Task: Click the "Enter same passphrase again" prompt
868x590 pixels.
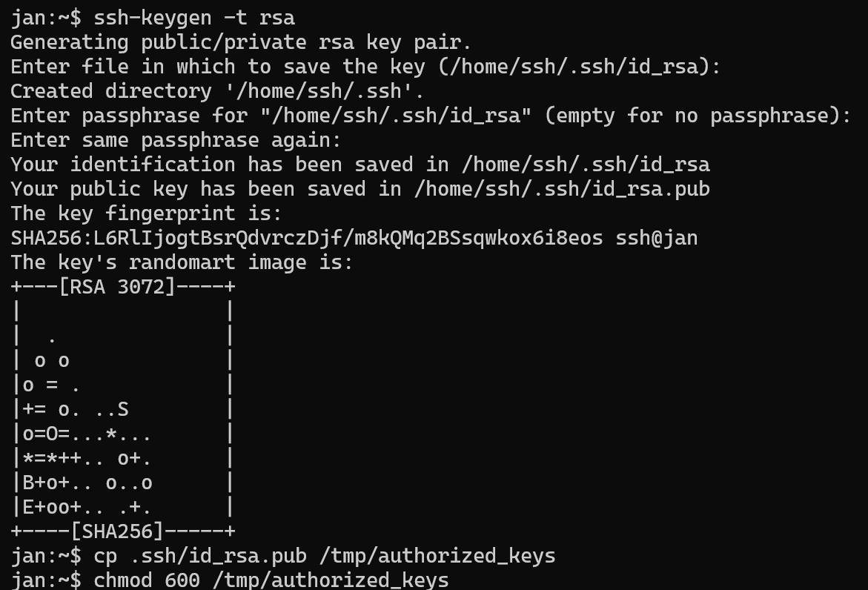Action: coord(176,140)
